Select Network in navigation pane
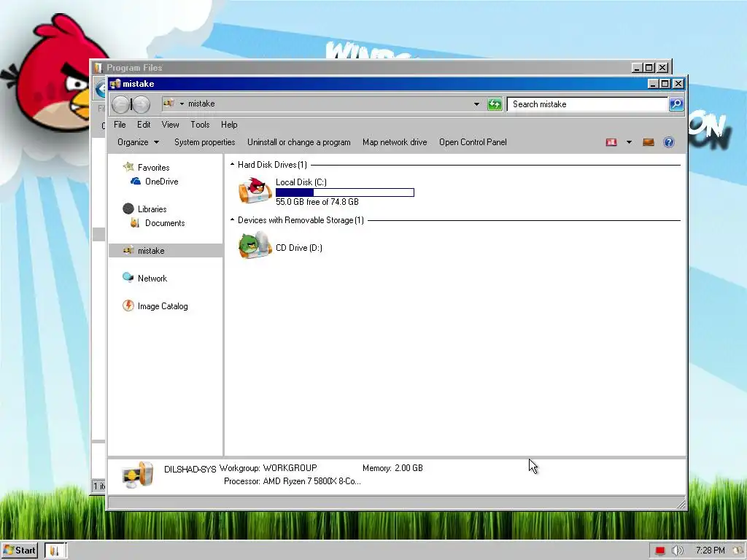 [152, 278]
